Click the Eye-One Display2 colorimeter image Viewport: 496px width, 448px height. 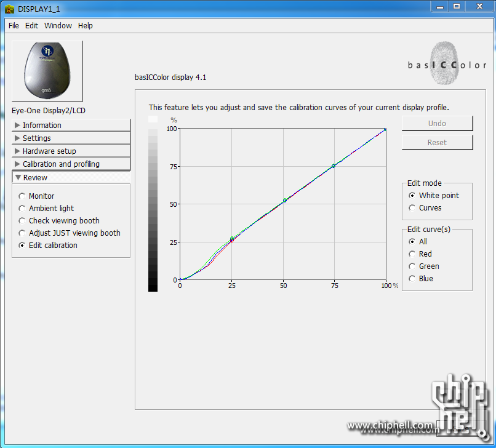[x=47, y=71]
